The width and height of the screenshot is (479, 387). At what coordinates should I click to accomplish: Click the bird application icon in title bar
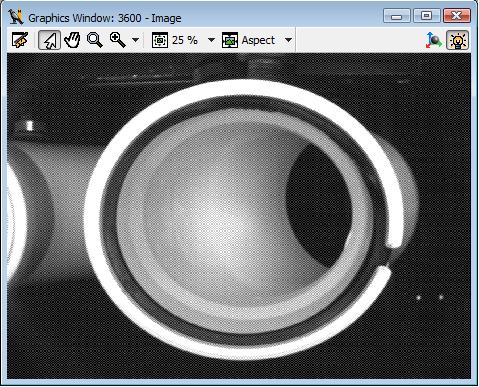click(x=16, y=17)
